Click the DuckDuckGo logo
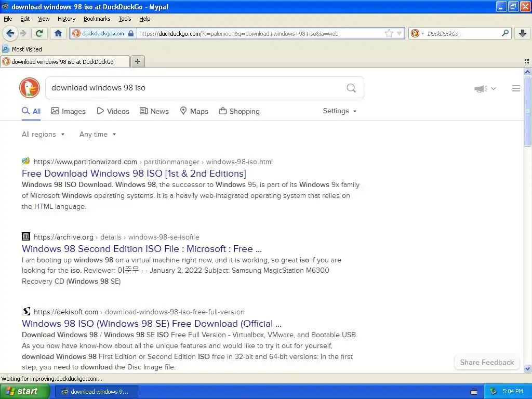 pyautogui.click(x=30, y=88)
